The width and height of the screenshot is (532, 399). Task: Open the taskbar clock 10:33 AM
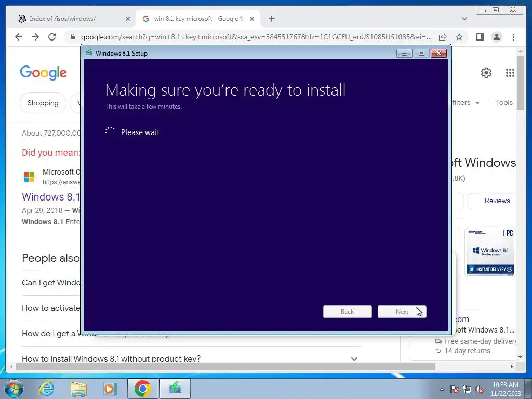click(505, 389)
